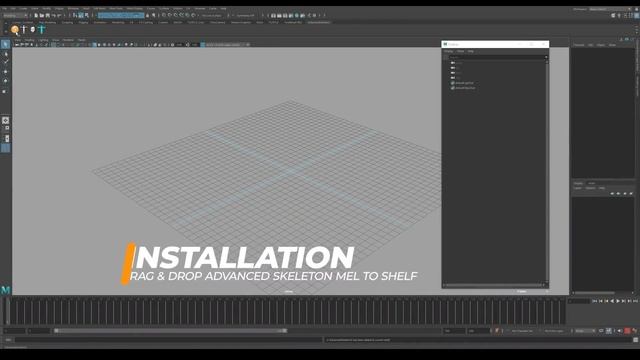Viewport: 640px width, 360px height.
Task: Open the viewport Panels menu
Action: (x=82, y=40)
